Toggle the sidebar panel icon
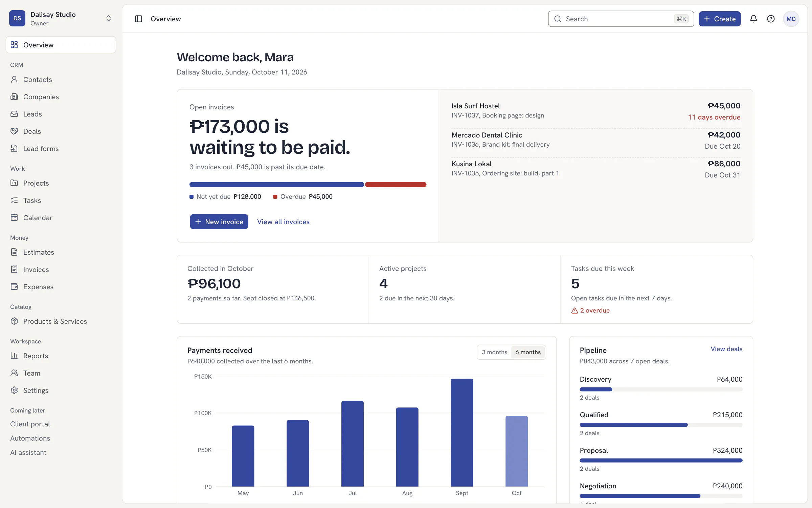This screenshot has height=508, width=812. coord(138,19)
